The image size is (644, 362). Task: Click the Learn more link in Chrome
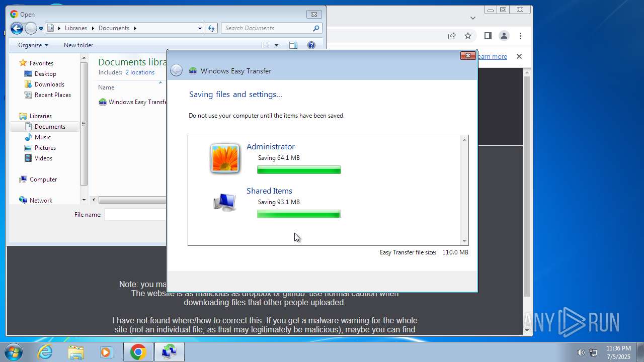click(492, 57)
